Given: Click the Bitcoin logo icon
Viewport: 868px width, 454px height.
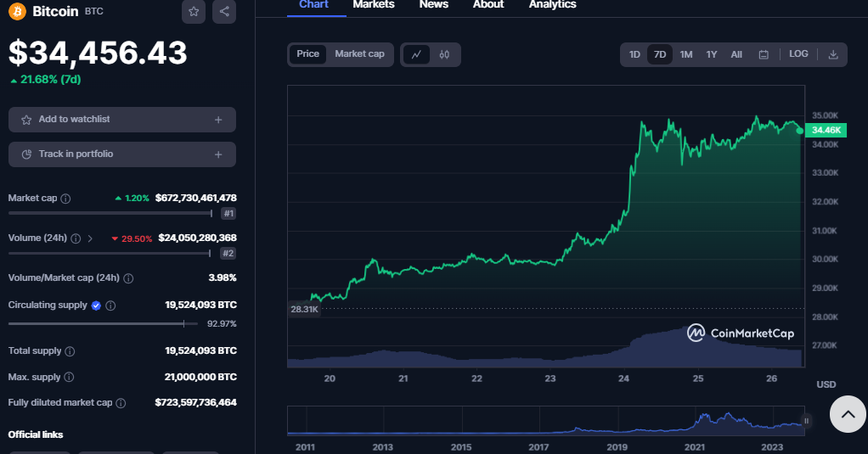Looking at the screenshot, I should tap(17, 11).
